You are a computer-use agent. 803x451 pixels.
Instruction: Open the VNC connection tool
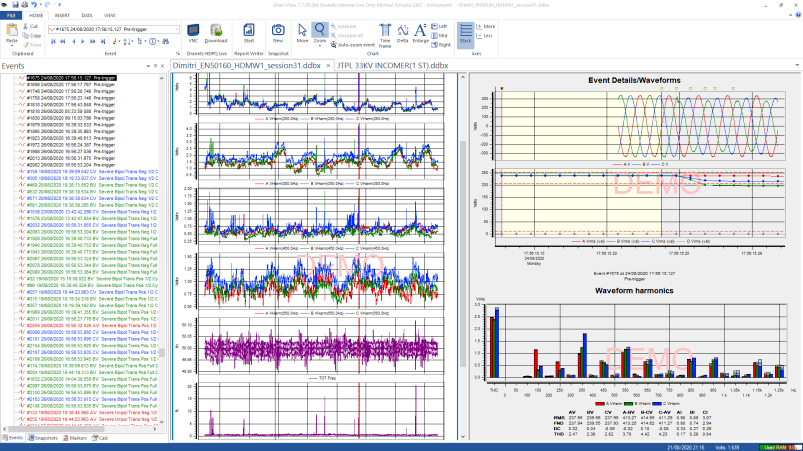click(x=192, y=33)
